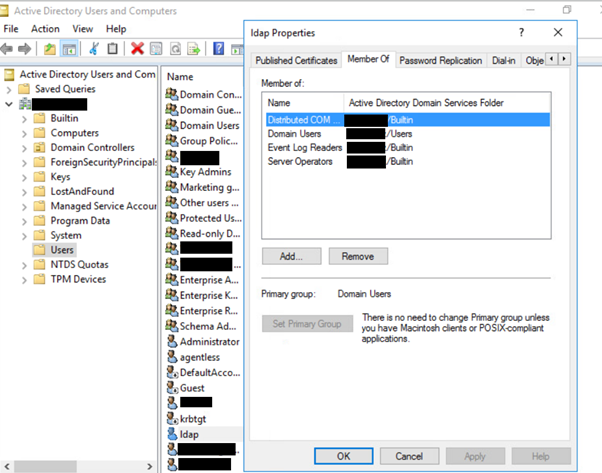The width and height of the screenshot is (602, 473).
Task: Click the Properties toolbar icon
Action: 156,49
